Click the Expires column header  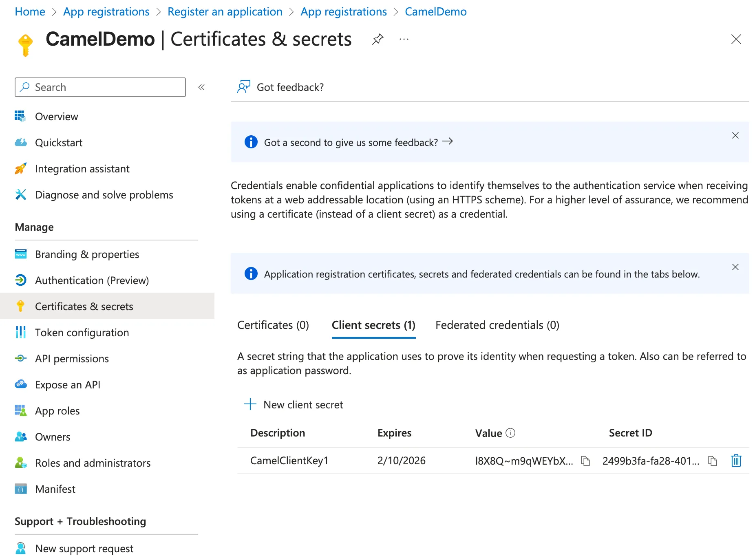[394, 433]
